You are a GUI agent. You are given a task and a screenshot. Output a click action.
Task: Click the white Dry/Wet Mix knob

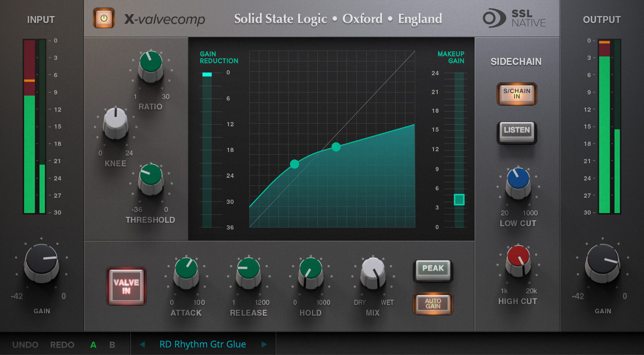coord(373,273)
